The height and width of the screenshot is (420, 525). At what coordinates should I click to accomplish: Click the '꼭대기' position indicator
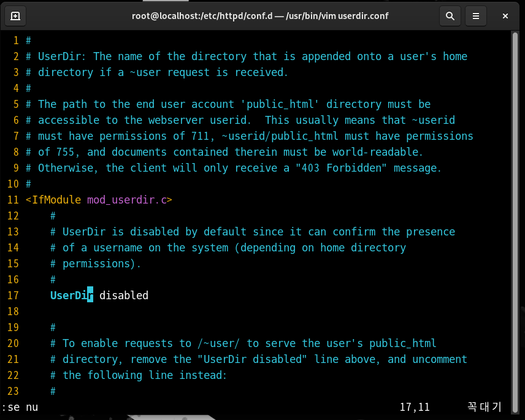pyautogui.click(x=484, y=407)
